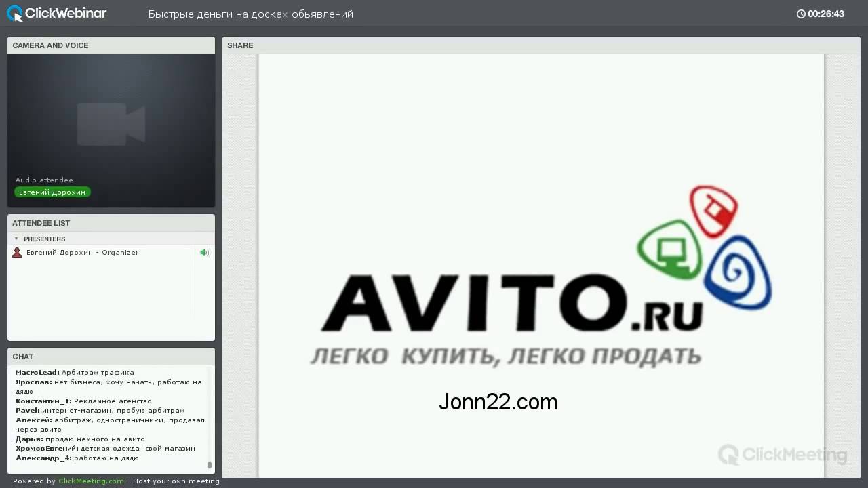Click the Host your own meeting footer text

coord(176,481)
